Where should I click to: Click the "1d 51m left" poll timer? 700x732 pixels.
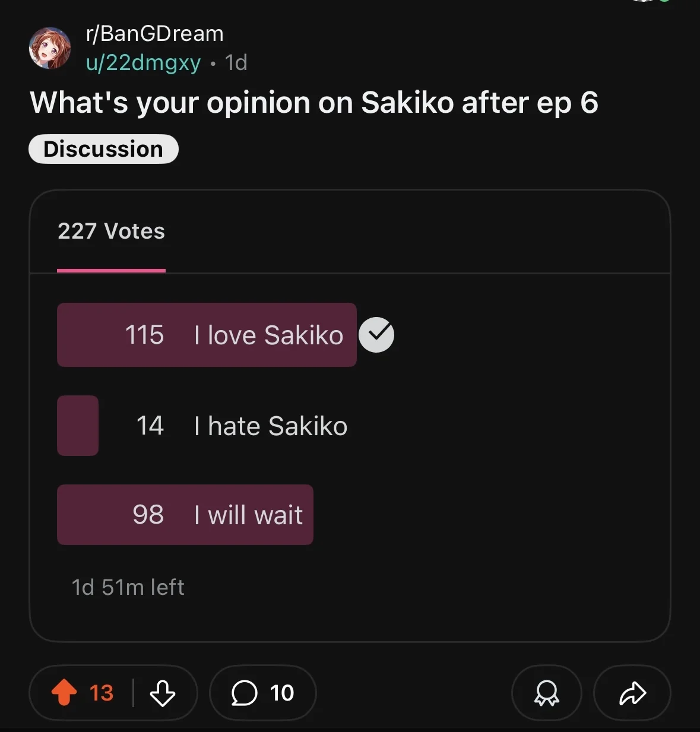(x=128, y=587)
